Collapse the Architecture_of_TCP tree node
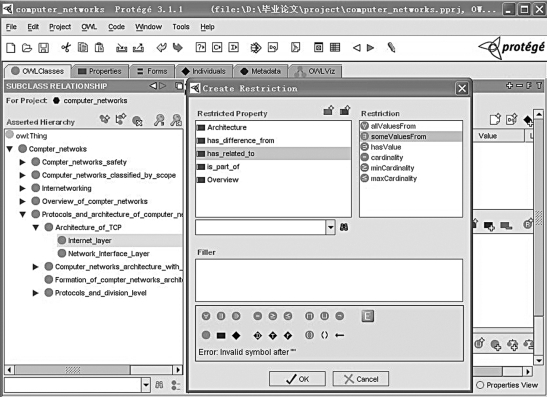Screen dimensions: 547x397 [x=36, y=227]
